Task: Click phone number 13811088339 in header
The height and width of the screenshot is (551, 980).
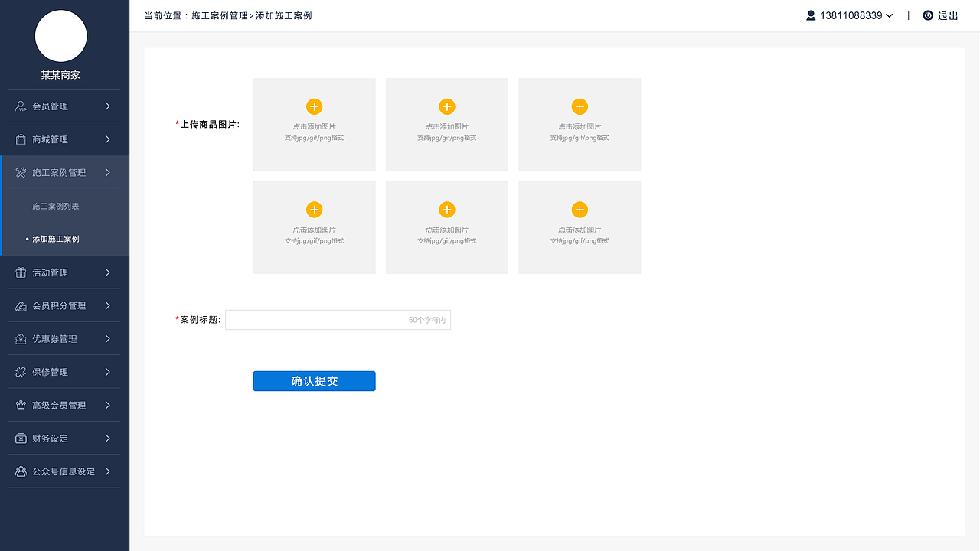Action: tap(851, 15)
